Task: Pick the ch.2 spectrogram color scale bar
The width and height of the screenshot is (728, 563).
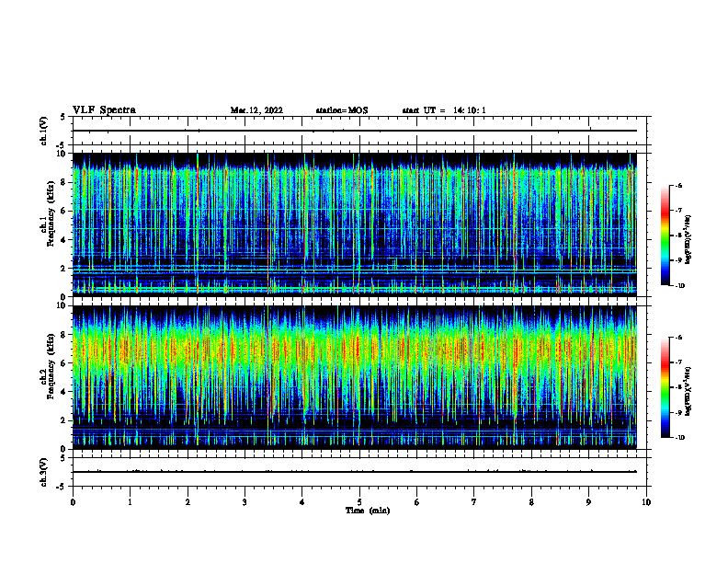Action: pos(665,387)
